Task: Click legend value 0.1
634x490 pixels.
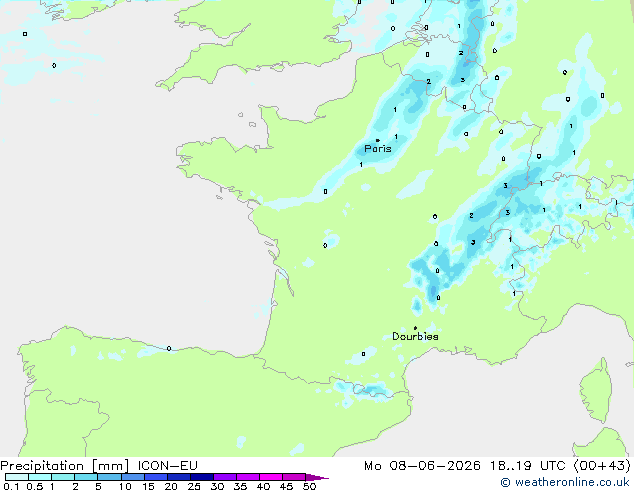Action: [11, 486]
